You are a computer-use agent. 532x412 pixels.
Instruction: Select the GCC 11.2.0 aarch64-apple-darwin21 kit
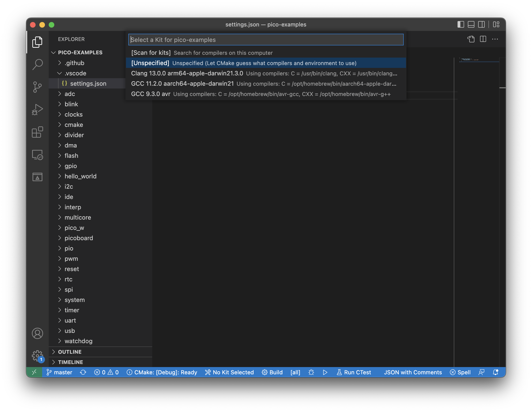(266, 84)
